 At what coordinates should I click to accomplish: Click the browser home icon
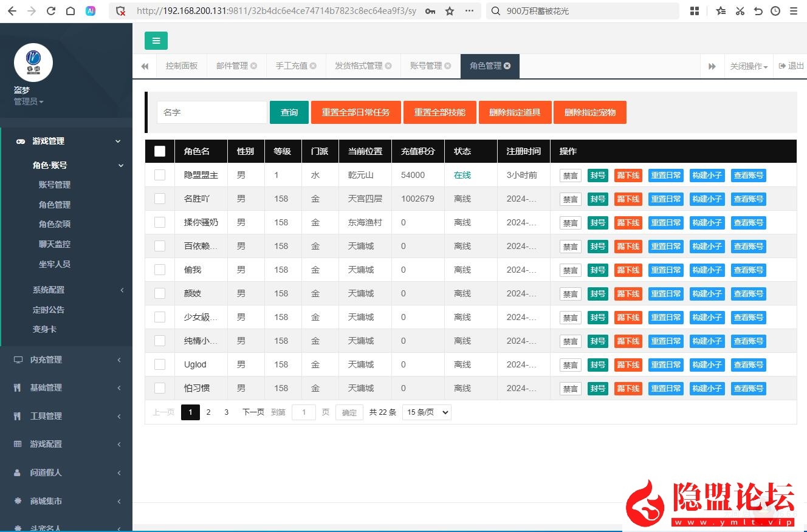[x=70, y=11]
